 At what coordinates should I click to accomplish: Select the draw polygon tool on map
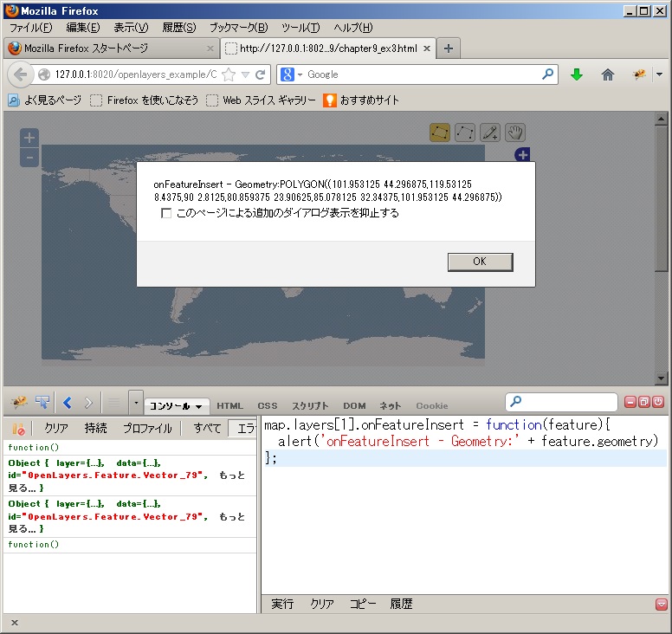[440, 133]
